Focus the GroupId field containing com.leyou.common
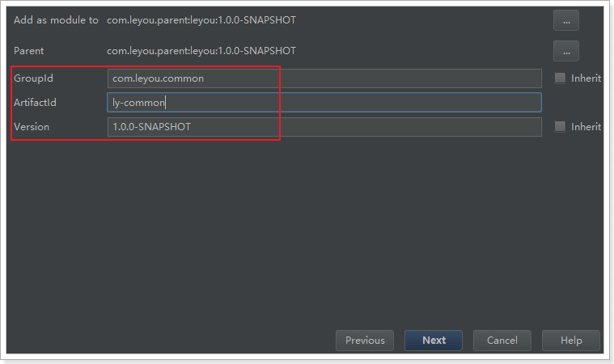 [x=324, y=78]
